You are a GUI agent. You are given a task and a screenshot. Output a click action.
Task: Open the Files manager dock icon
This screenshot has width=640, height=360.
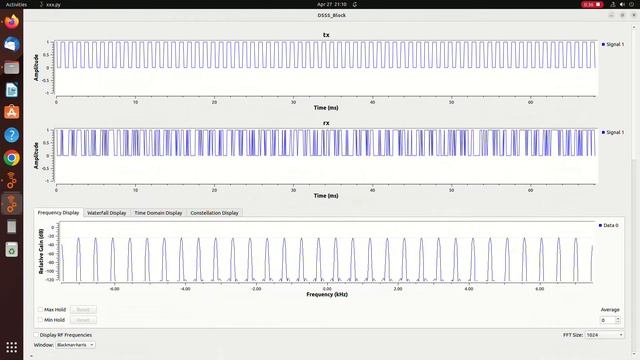click(11, 67)
